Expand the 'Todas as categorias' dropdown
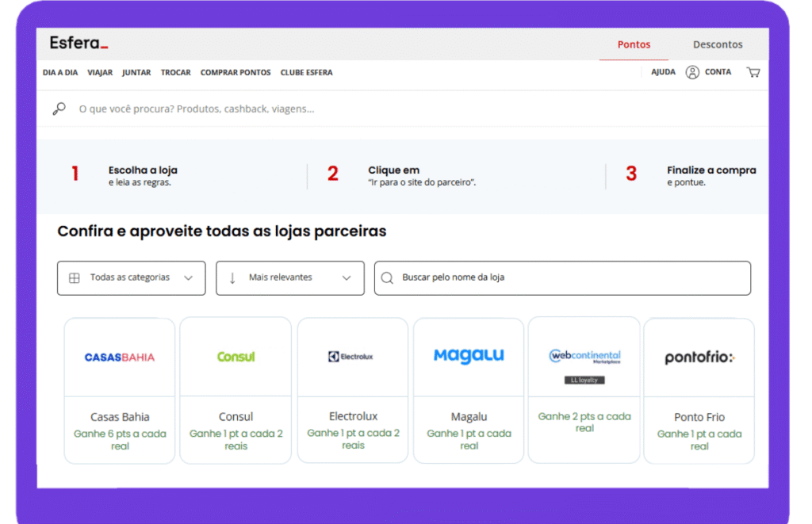Screen dimensions: 812x524 131,277
